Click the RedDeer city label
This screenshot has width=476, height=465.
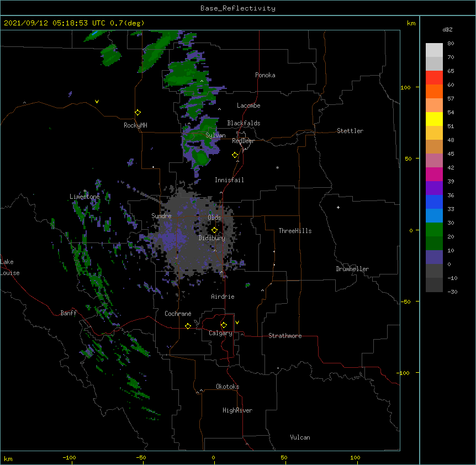tap(243, 141)
